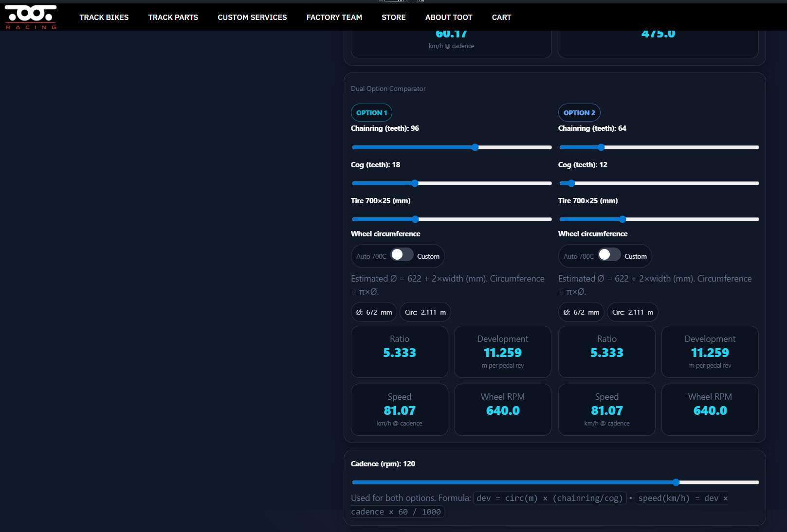Click the Option 2 Cog teeth slider handle
The width and height of the screenshot is (787, 532).
click(571, 183)
